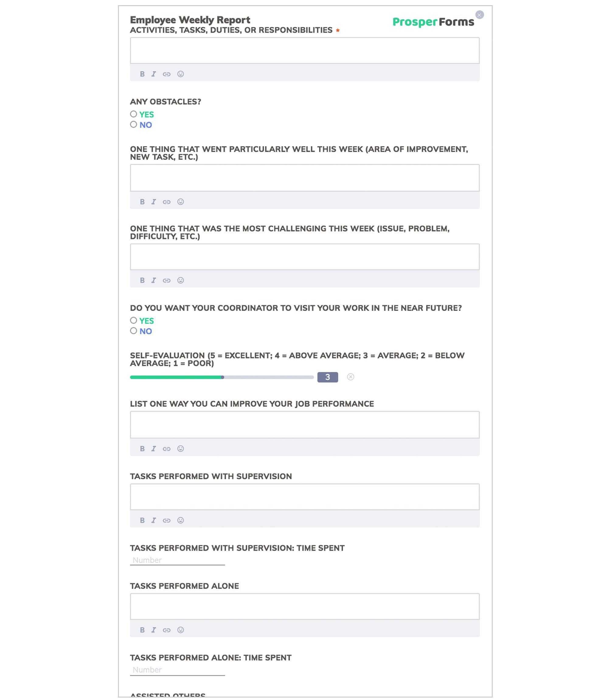Select NO for coordinator visit question
Screen dimensions: 611x700
(134, 331)
